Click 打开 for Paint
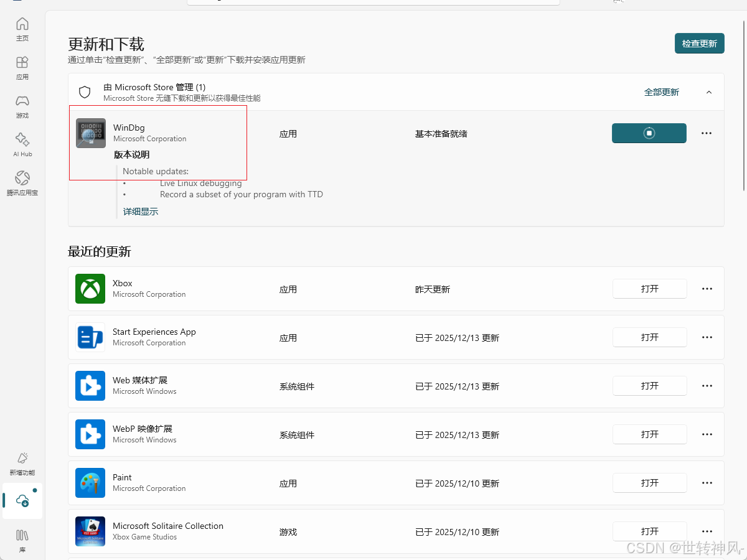The width and height of the screenshot is (747, 560). tap(650, 483)
